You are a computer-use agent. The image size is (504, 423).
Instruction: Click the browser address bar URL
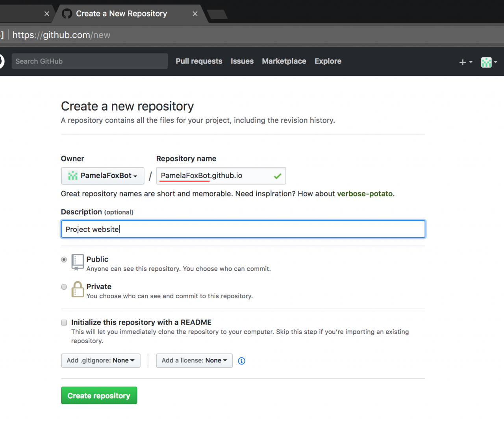61,35
